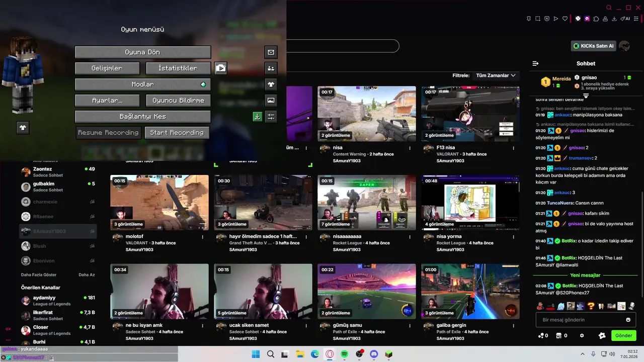This screenshot has width=644, height=362.
Task: Collapse chat panel with Sohbet header icon
Action: click(x=535, y=63)
